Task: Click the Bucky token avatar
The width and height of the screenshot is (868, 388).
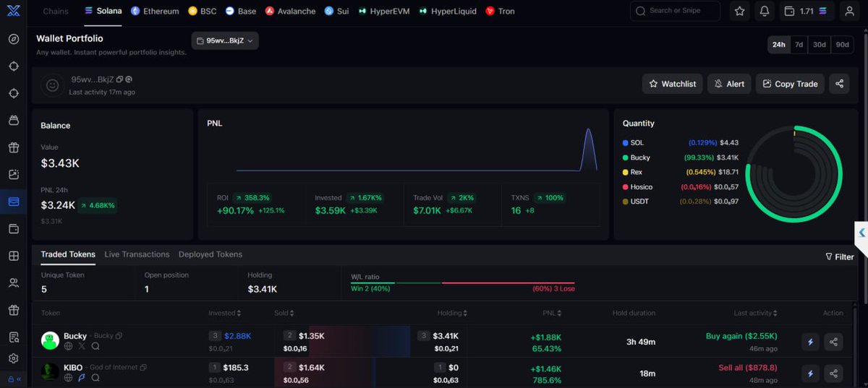Action: pyautogui.click(x=50, y=341)
